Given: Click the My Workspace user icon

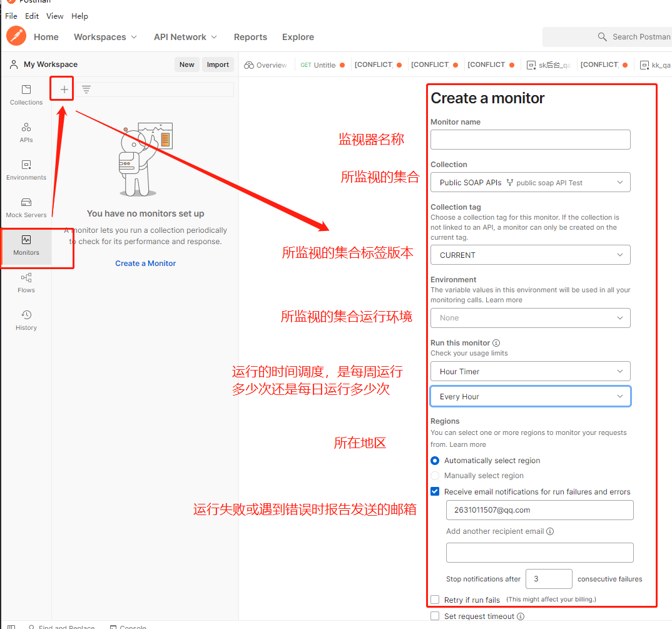Looking at the screenshot, I should click(x=14, y=64).
